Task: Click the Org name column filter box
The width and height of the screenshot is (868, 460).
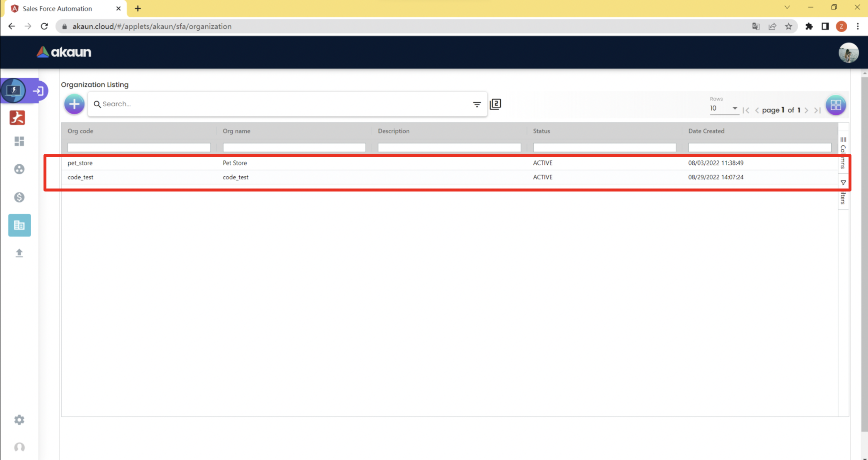Action: coord(294,147)
